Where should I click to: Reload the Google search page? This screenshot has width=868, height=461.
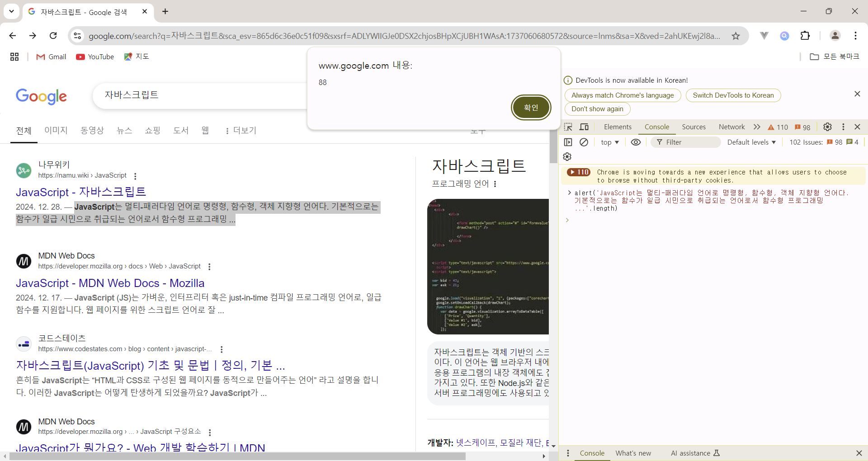[53, 36]
